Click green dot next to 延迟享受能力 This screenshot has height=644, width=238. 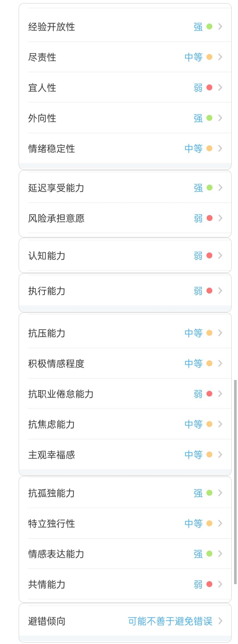pyautogui.click(x=209, y=188)
